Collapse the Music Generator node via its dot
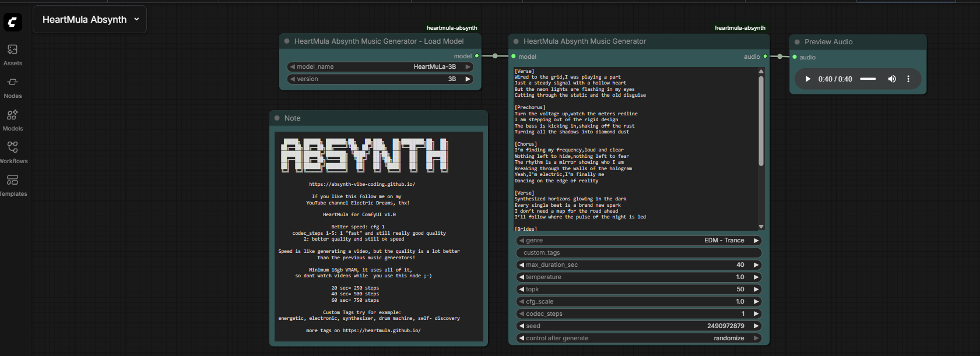This screenshot has height=356, width=980. [516, 41]
